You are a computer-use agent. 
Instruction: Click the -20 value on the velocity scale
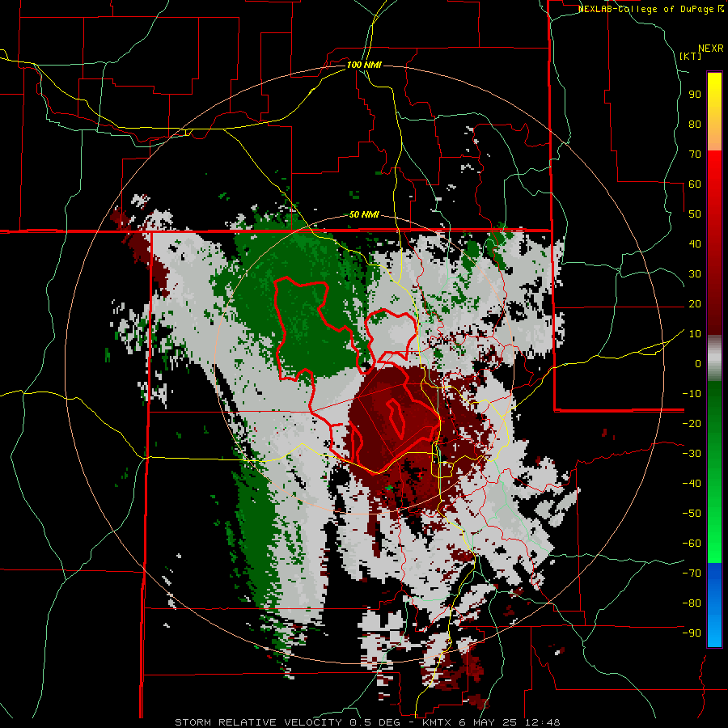click(692, 423)
